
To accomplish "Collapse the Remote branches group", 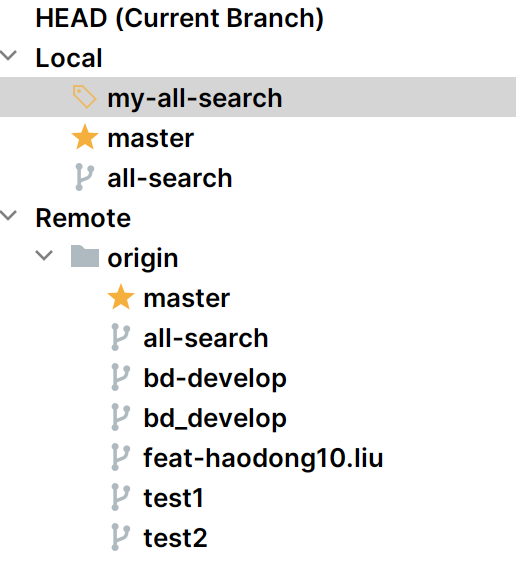I will [8, 215].
